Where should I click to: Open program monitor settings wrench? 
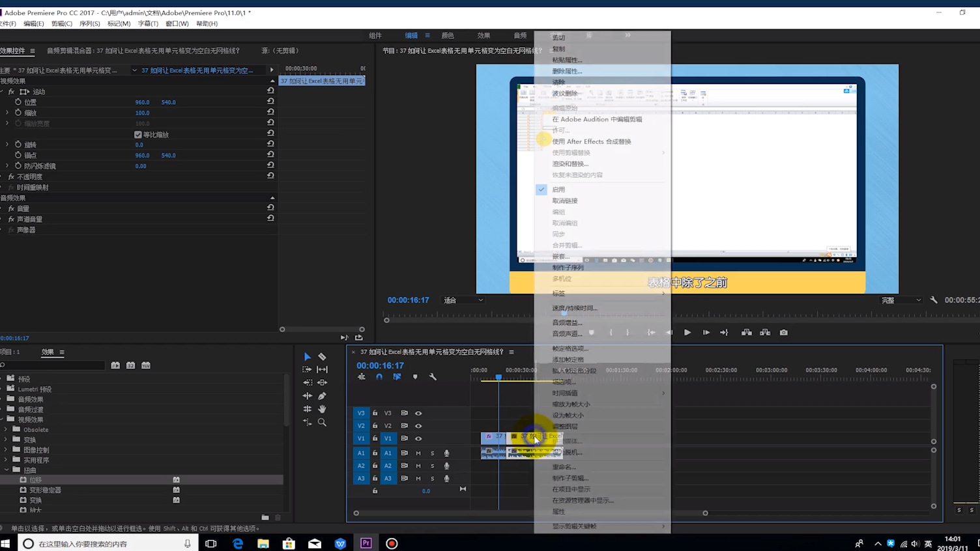(x=934, y=300)
